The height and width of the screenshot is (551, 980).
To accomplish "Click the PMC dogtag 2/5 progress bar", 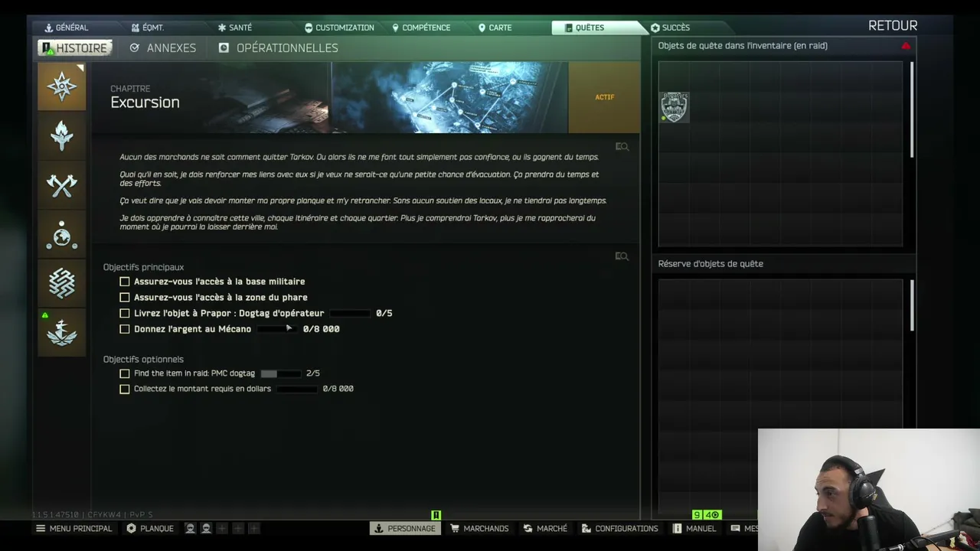I will 280,373.
